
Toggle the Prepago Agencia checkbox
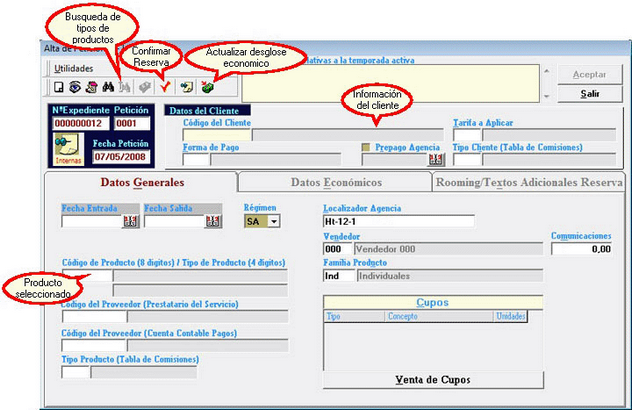pos(366,148)
